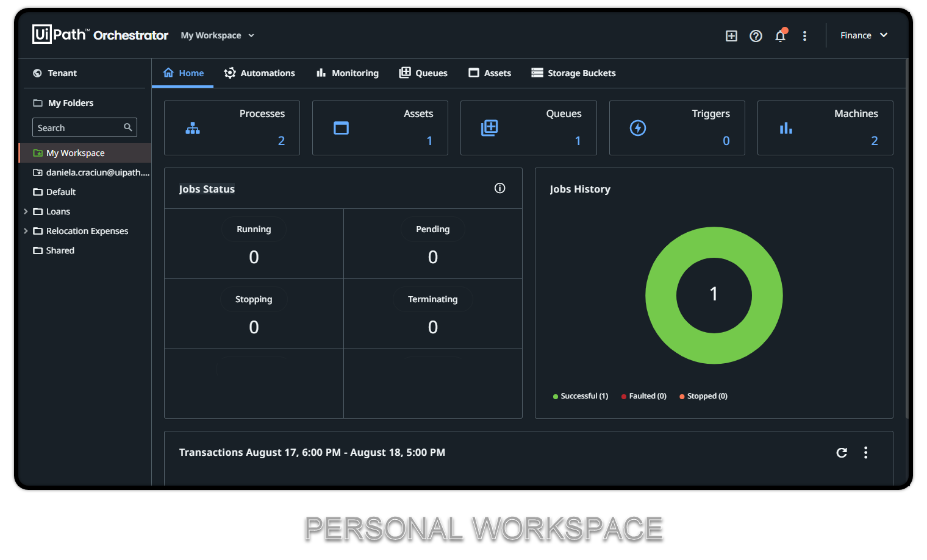Open the Transactions panel more options
The width and height of the screenshot is (927, 560).
coord(866,453)
